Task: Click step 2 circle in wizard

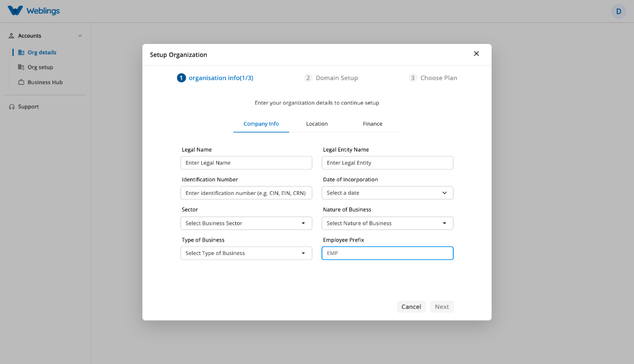Action: tap(308, 77)
